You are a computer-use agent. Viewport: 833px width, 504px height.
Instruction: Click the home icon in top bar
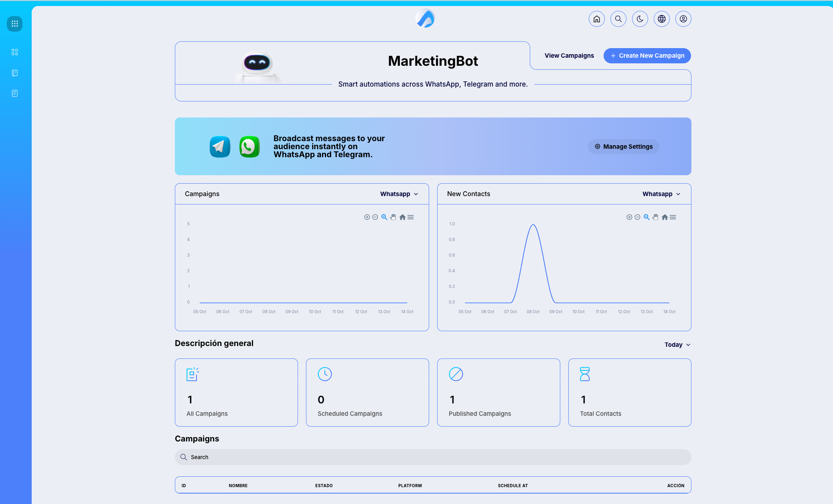click(597, 19)
